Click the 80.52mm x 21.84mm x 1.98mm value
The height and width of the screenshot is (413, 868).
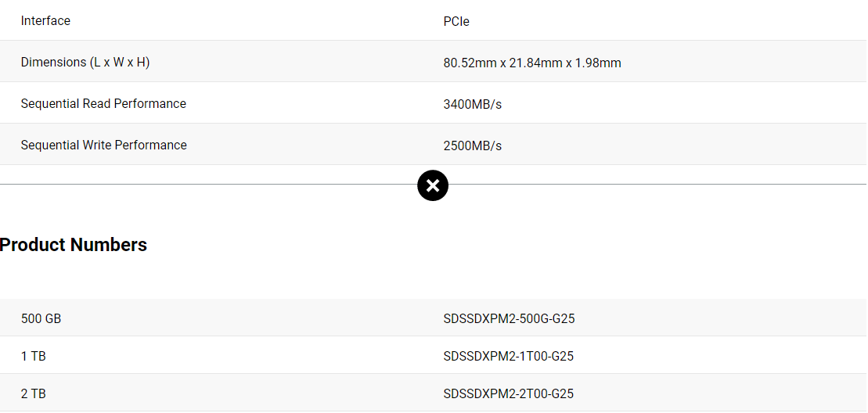(532, 63)
